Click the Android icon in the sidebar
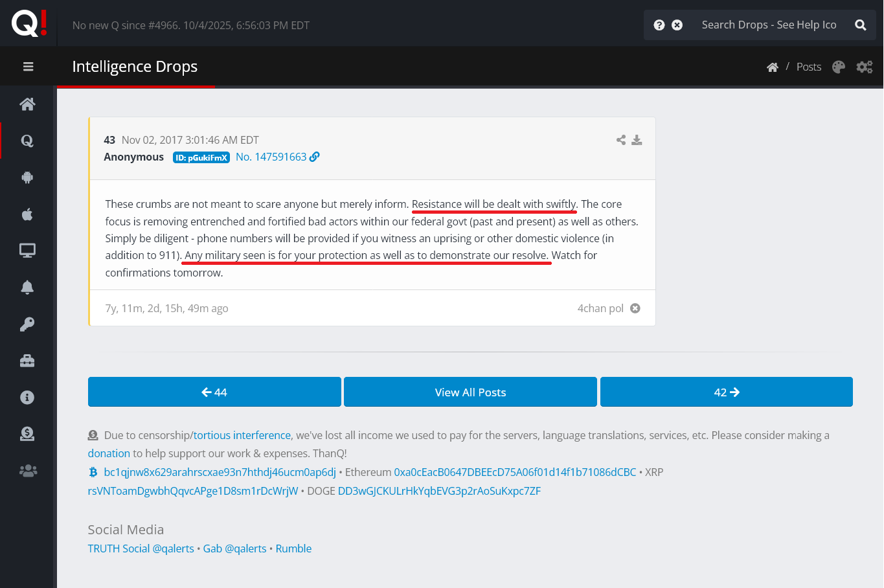The image size is (884, 588). tap(27, 177)
